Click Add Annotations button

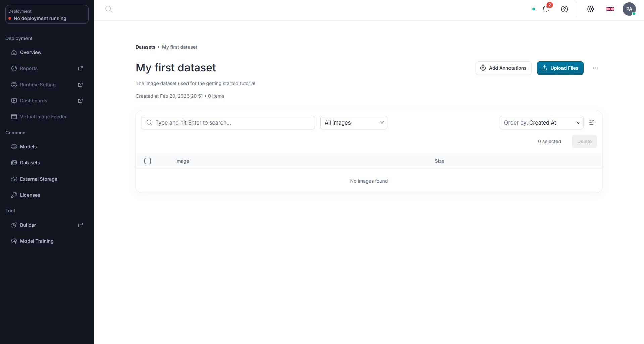tap(503, 68)
